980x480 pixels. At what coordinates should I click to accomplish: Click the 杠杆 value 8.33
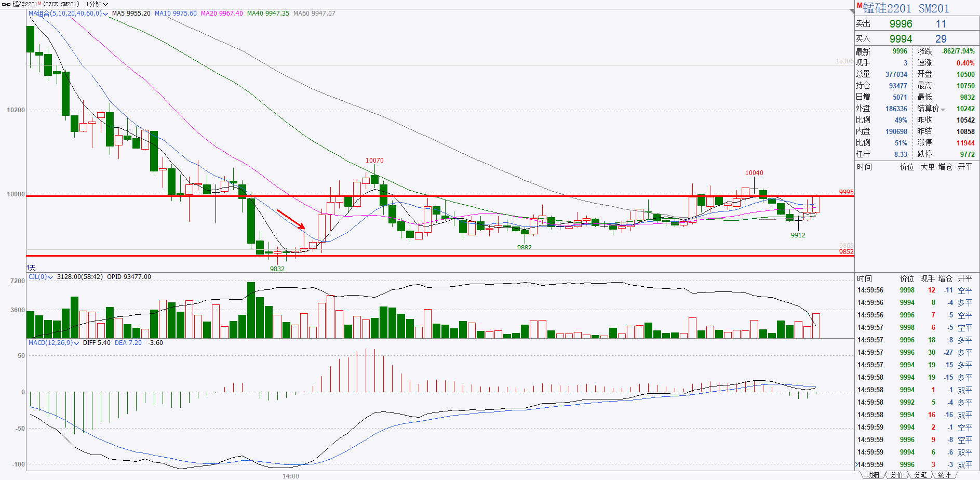click(901, 155)
